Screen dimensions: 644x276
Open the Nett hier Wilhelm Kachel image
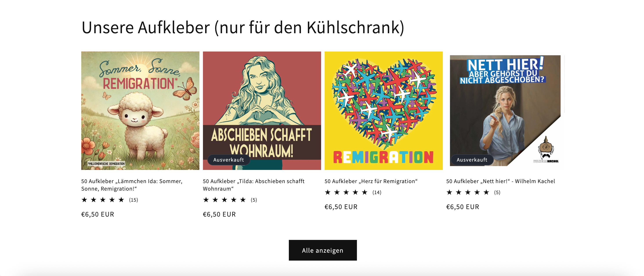[x=505, y=111]
